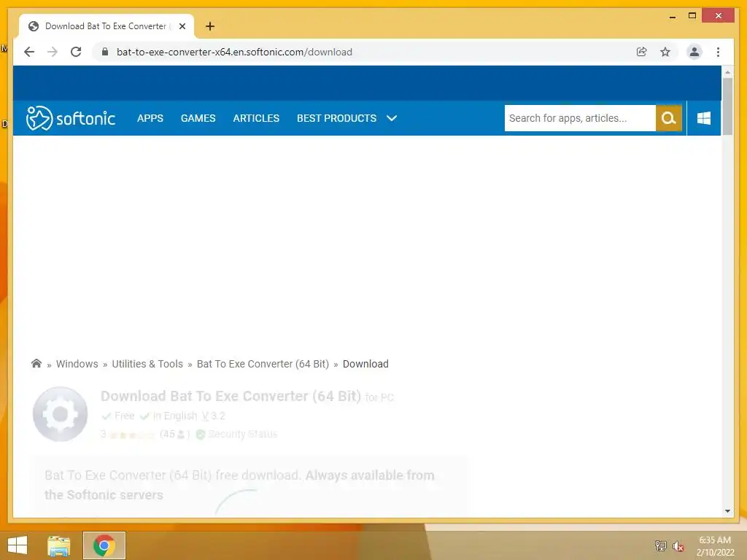The height and width of the screenshot is (560, 747).
Task: Click the muted volume tray icon
Action: point(678,546)
